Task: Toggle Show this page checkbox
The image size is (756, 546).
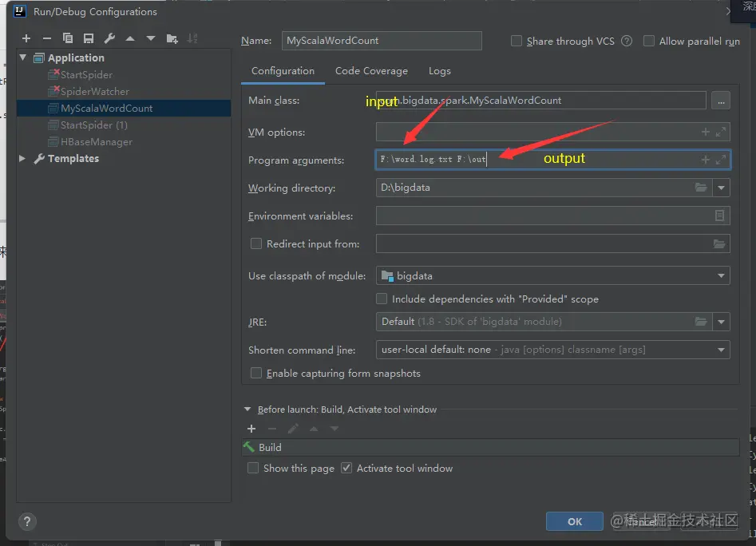Action: [252, 468]
